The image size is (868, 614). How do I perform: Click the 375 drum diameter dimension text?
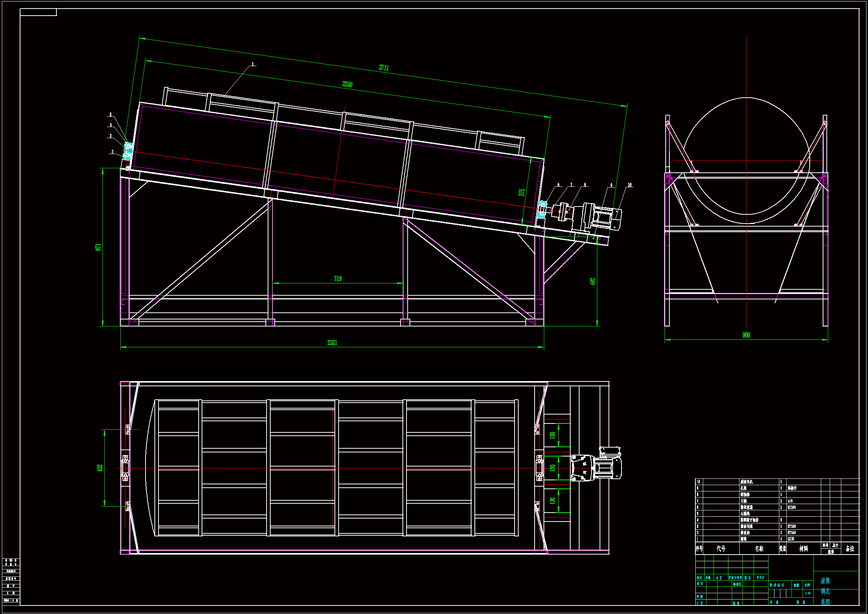coord(522,192)
